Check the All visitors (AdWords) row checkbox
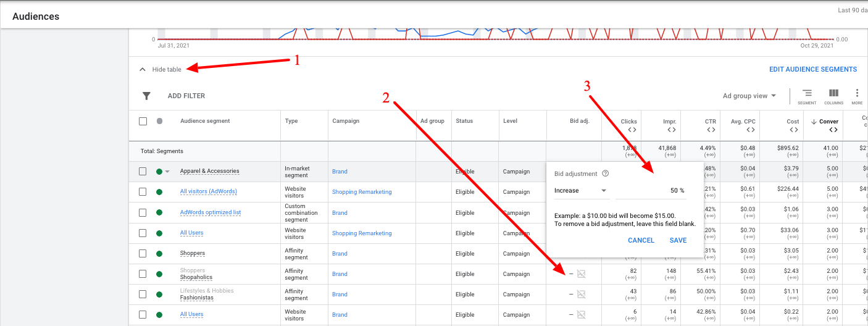Screen dimensions: 868x326 [x=143, y=192]
